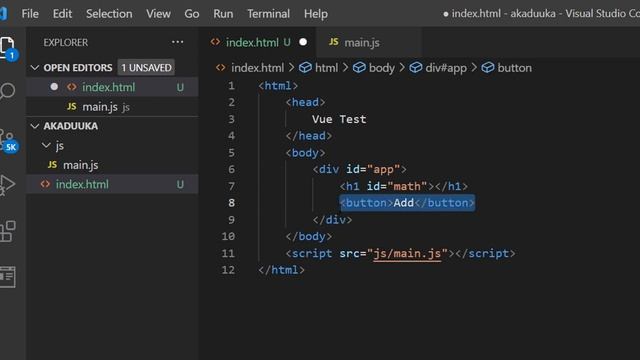
Task: Click the closing </div> tag on line 9
Action: [x=332, y=220]
